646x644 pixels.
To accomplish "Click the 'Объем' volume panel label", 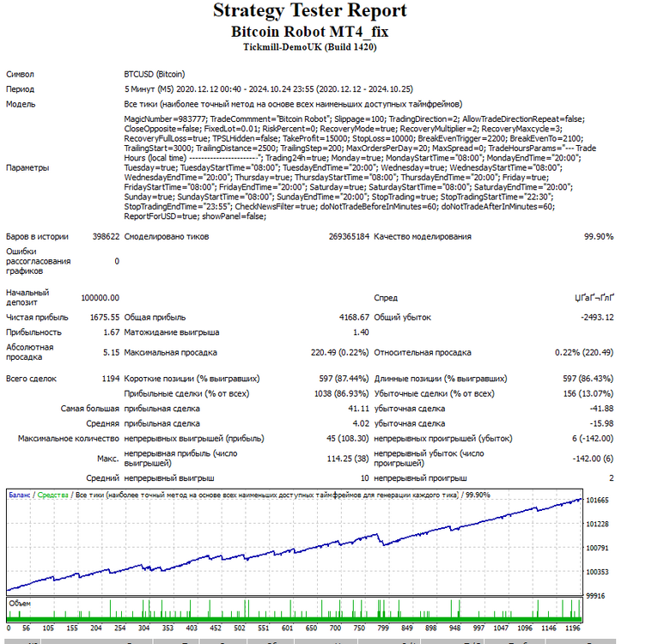I will pyautogui.click(x=20, y=604).
